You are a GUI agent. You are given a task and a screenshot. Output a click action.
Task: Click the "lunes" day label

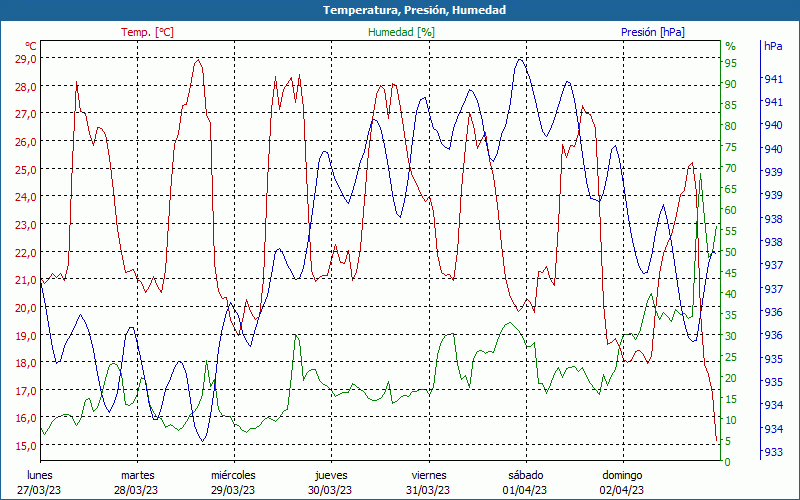coord(39,475)
